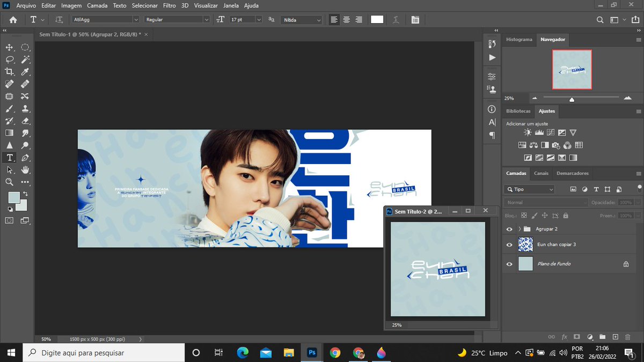Screen dimensions: 644x362
Task: Toggle the character and paragraph panels
Action: pos(415,19)
